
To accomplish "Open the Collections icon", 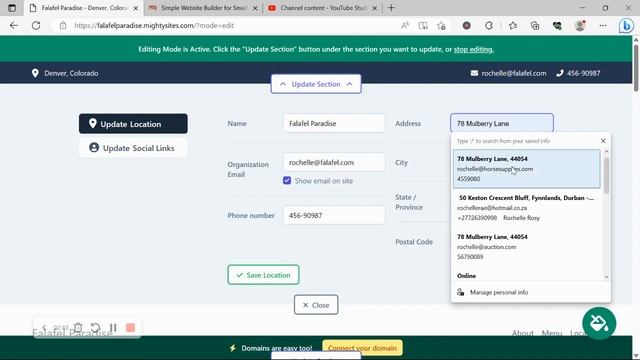I will pos(535,25).
